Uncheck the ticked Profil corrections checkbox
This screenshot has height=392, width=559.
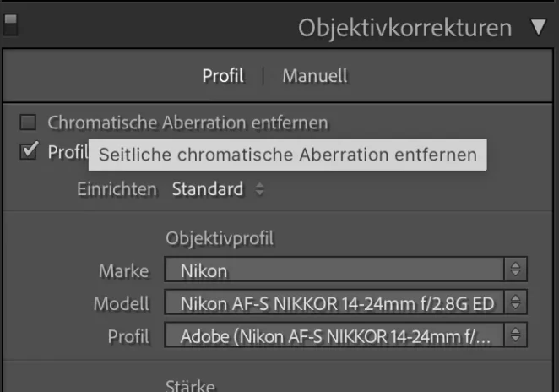click(28, 151)
